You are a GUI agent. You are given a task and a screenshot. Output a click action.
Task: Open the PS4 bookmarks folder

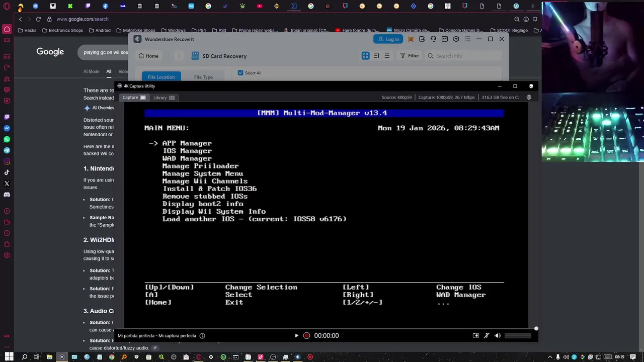(x=198, y=30)
